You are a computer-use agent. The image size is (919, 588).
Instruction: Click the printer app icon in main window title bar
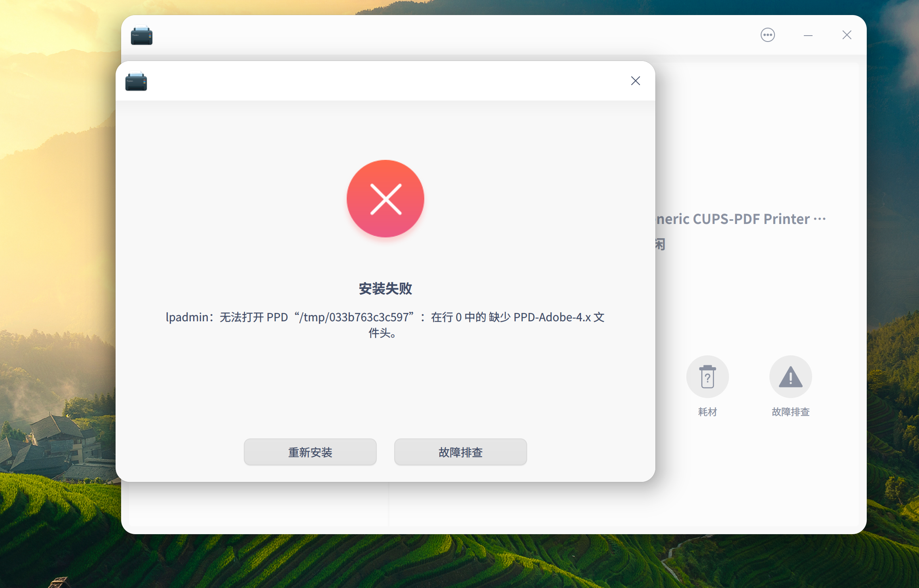[142, 36]
